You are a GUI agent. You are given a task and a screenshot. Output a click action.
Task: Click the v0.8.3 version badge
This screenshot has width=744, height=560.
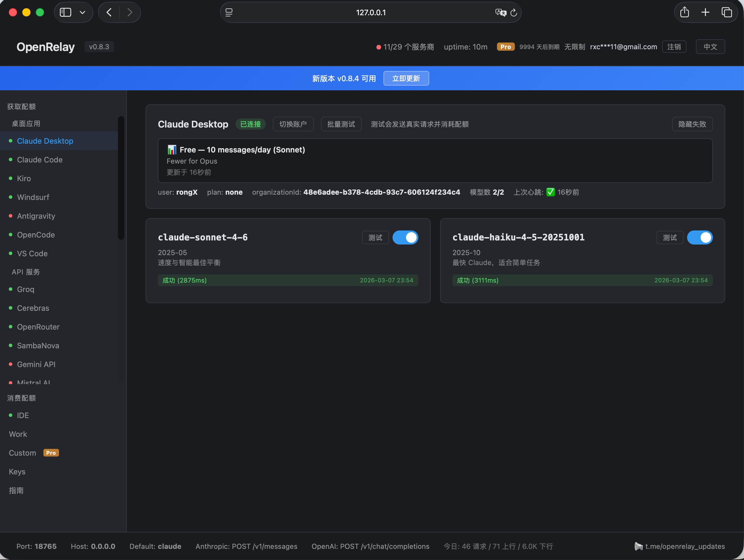[99, 47]
